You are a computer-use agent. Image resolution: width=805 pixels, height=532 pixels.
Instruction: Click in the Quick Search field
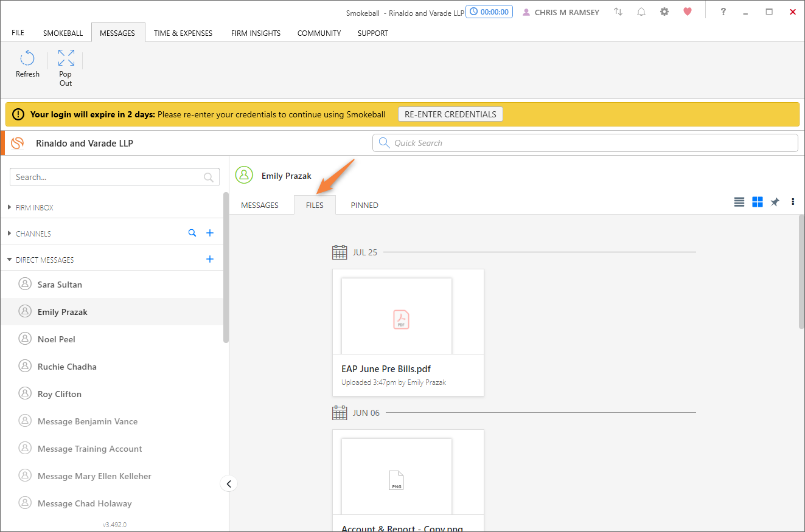[x=585, y=143]
